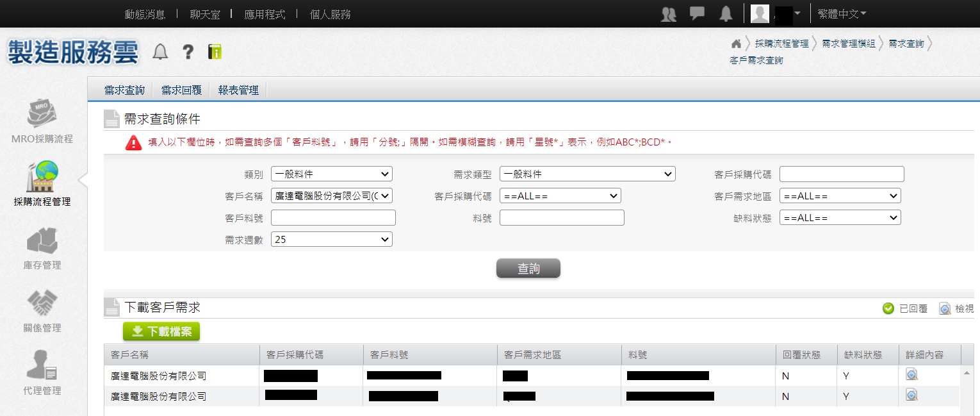The width and height of the screenshot is (980, 416).
Task: Click the home icon in breadcrumb
Action: 736,44
